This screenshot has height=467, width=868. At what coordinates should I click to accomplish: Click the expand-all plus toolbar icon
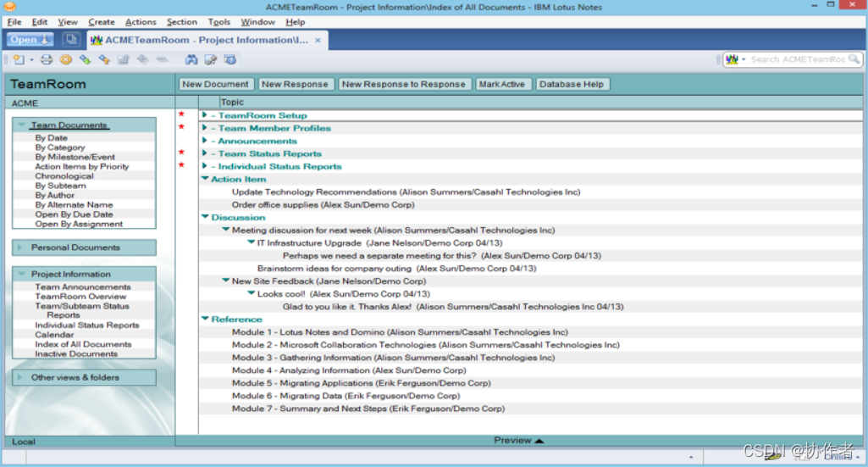pos(143,59)
